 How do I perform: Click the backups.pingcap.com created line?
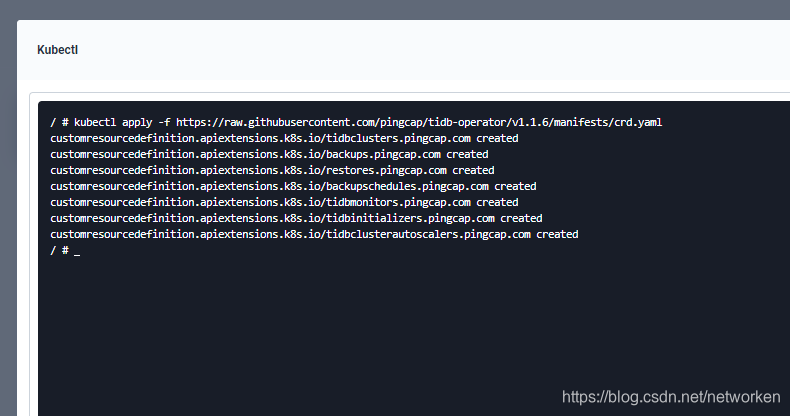(269, 155)
